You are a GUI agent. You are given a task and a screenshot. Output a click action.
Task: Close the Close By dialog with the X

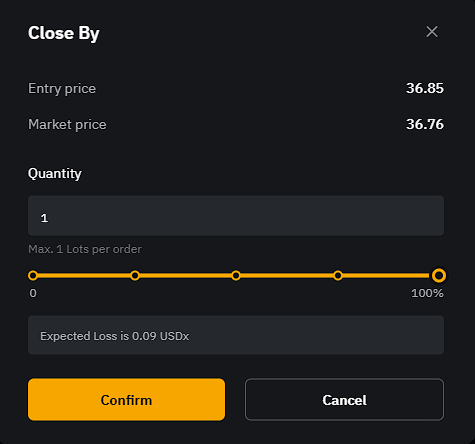click(x=432, y=32)
